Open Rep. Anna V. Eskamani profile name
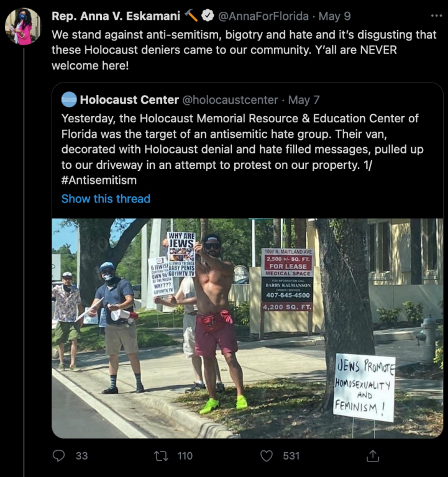This screenshot has height=477, width=448. 116,16
